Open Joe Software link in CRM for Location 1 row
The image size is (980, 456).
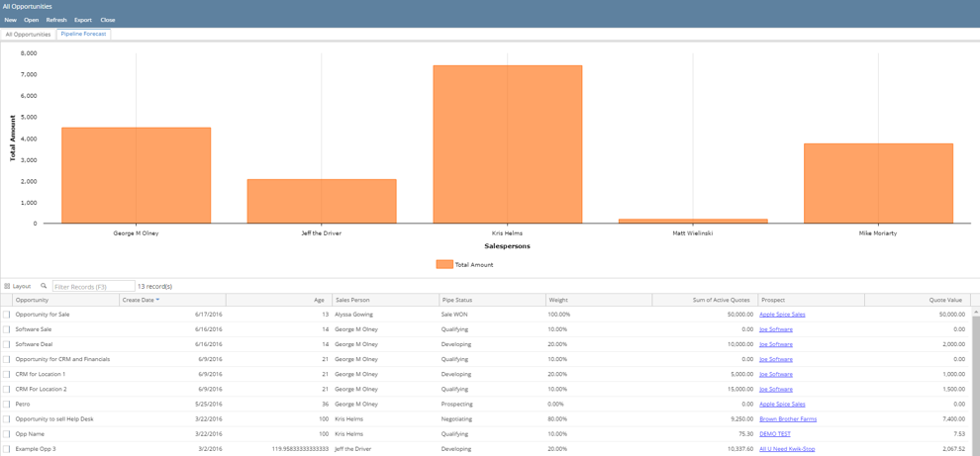(x=776, y=374)
